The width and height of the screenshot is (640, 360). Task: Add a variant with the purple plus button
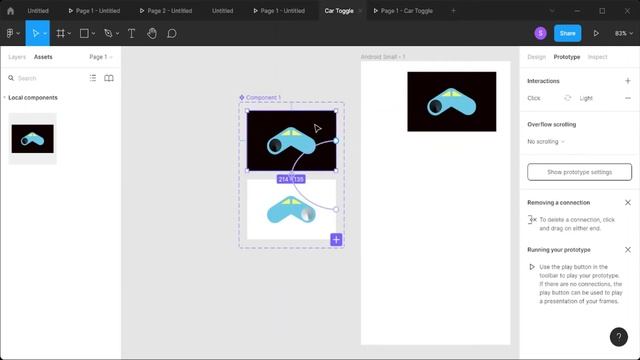click(x=336, y=240)
